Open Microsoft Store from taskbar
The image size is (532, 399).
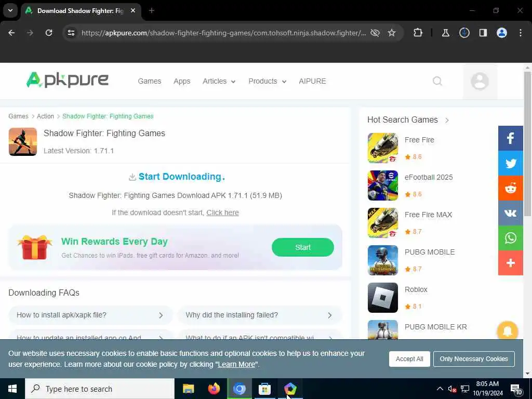tap(264, 389)
